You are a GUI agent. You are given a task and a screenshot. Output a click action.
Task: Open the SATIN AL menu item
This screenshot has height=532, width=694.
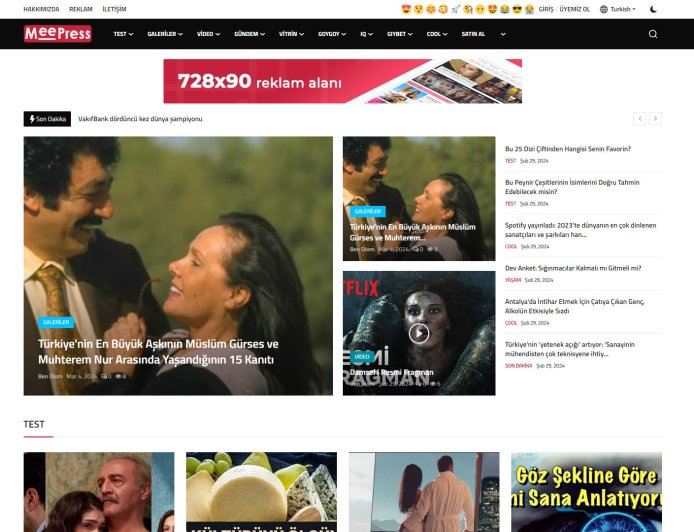pos(472,34)
